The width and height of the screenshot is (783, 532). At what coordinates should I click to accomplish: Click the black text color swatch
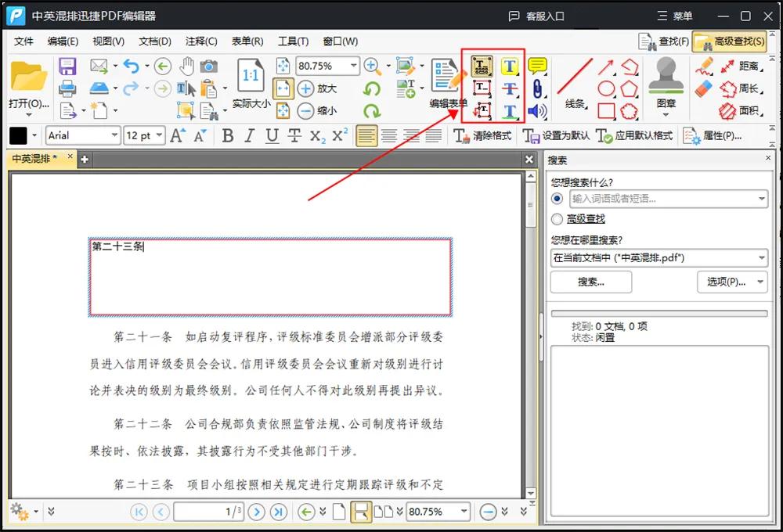click(18, 136)
